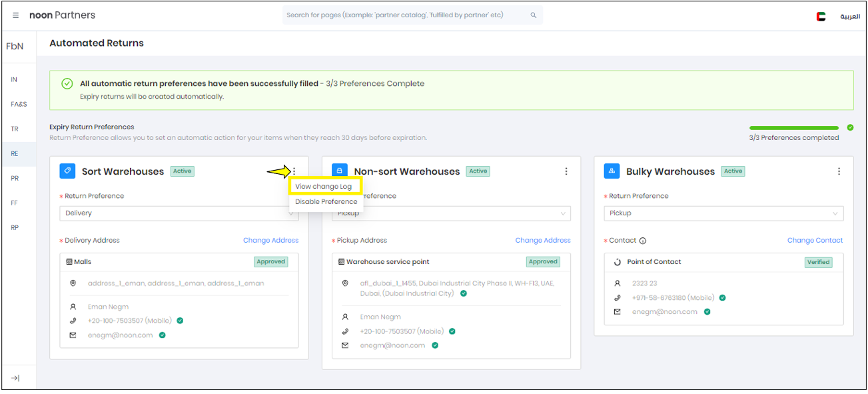Open the RE sidebar item
Screen dimensions: 868x394
pyautogui.click(x=15, y=153)
